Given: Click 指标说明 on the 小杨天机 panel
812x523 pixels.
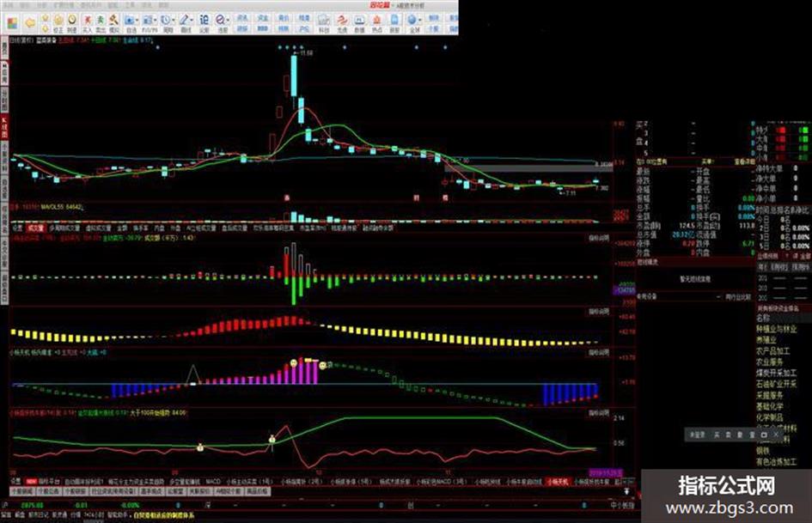Looking at the screenshot, I should coord(599,353).
